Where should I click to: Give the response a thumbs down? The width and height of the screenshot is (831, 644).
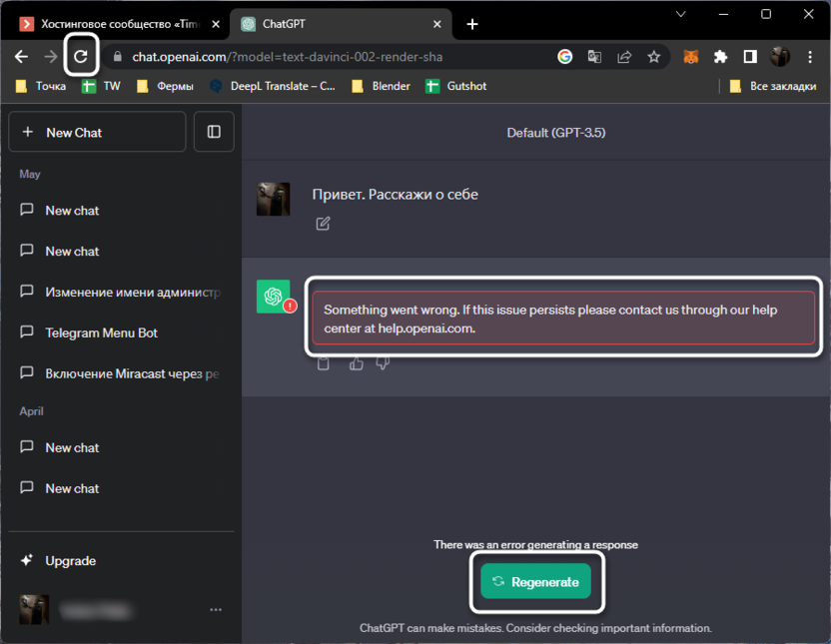coord(383,363)
